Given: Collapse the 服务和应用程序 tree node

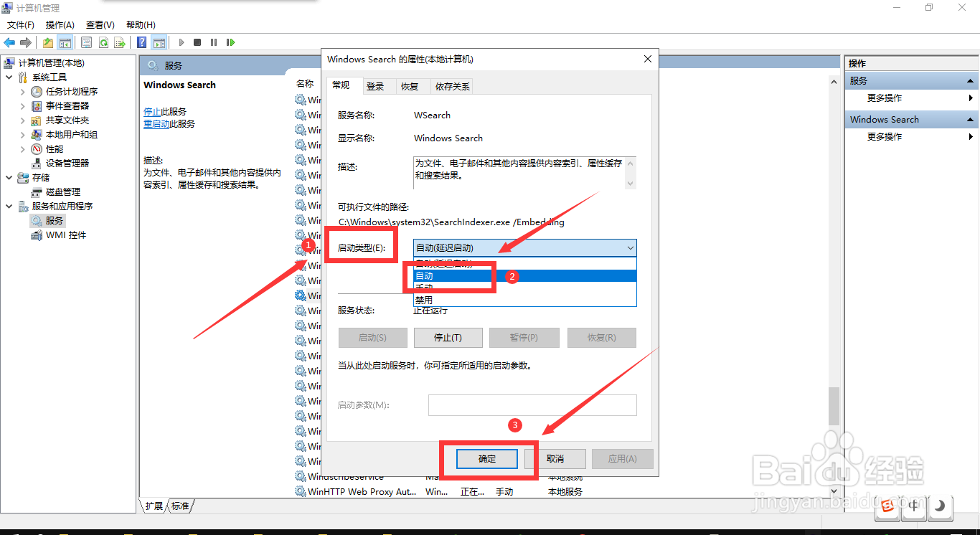Looking at the screenshot, I should point(9,206).
